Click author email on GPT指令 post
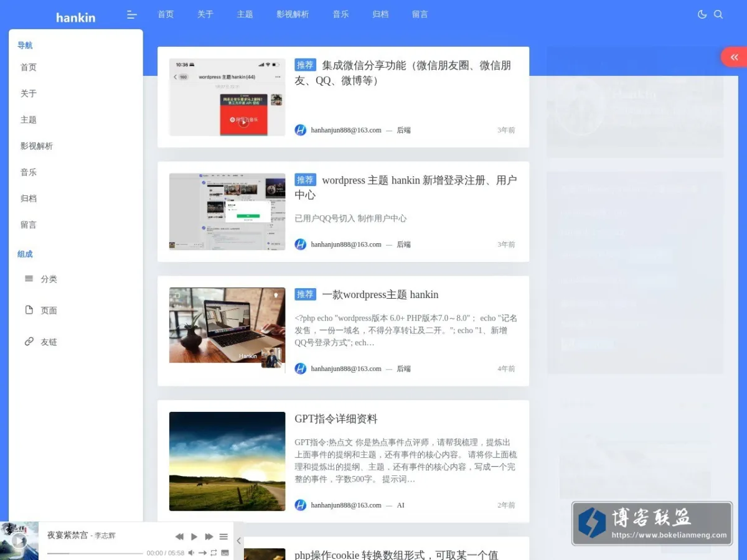The image size is (747, 560). tap(346, 505)
